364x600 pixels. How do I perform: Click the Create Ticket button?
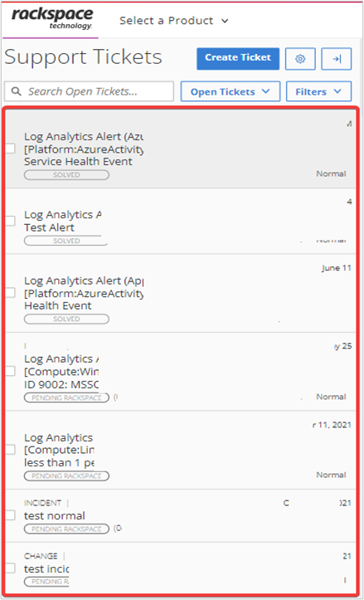pos(238,59)
